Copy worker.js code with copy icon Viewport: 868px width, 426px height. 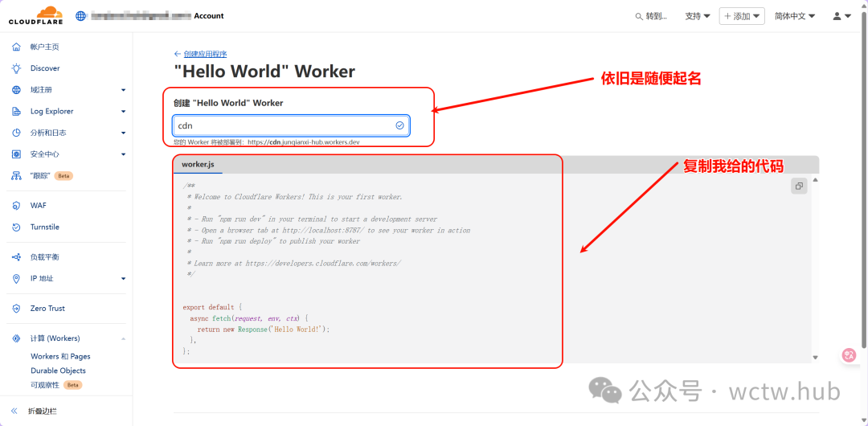[x=799, y=186]
